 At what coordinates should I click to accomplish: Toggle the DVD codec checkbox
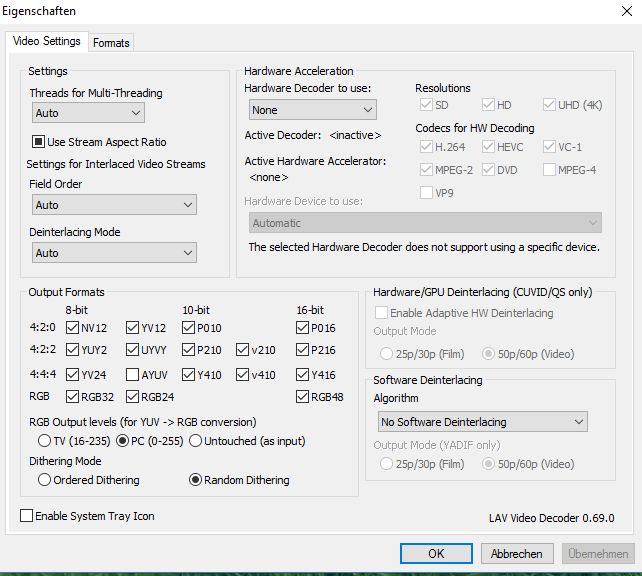488,169
